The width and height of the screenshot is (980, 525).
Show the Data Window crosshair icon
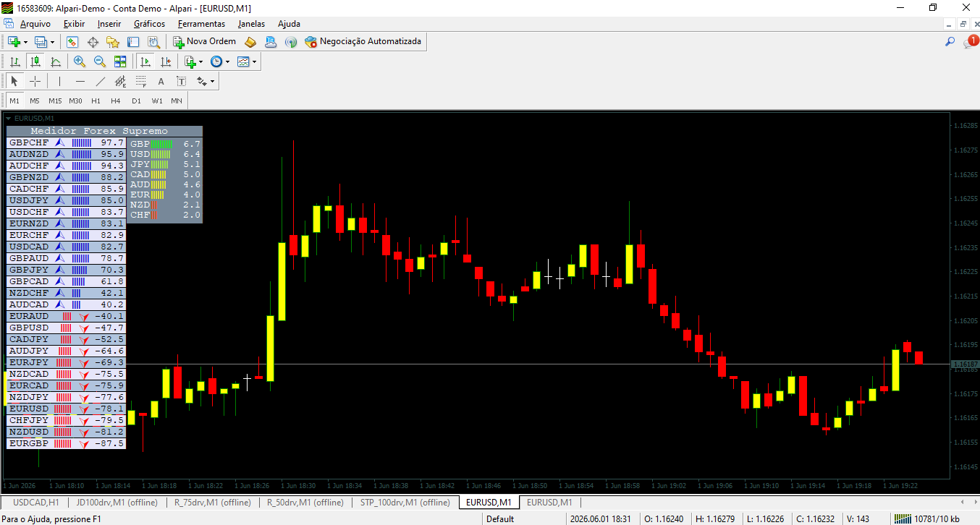coord(93,42)
